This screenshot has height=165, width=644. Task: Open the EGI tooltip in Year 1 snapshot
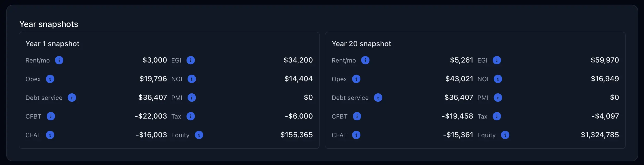(x=191, y=60)
